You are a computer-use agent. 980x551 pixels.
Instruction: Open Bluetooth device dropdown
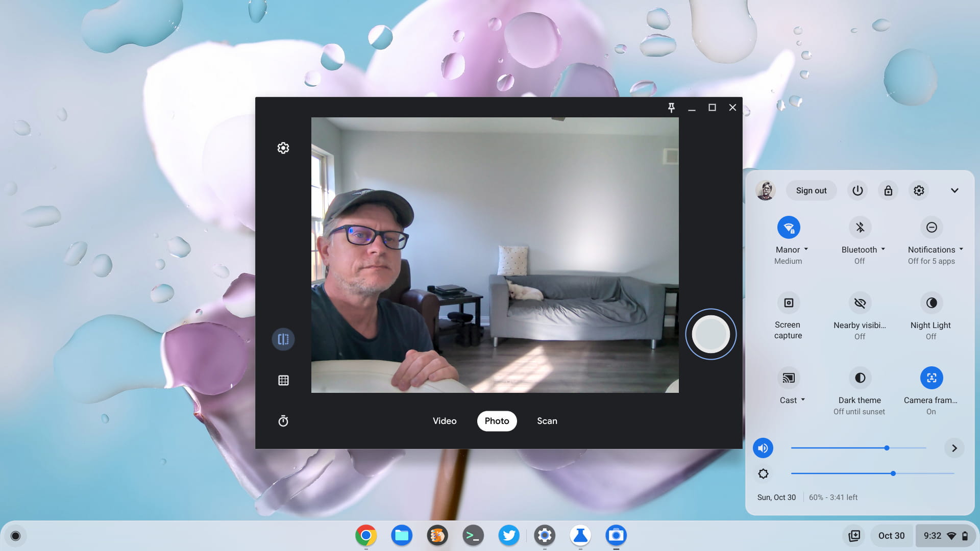pyautogui.click(x=863, y=249)
